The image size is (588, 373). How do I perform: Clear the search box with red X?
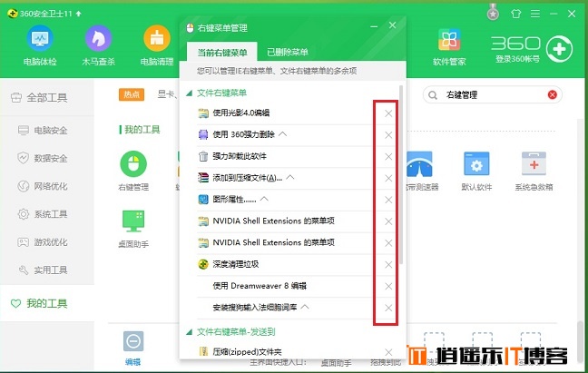552,95
